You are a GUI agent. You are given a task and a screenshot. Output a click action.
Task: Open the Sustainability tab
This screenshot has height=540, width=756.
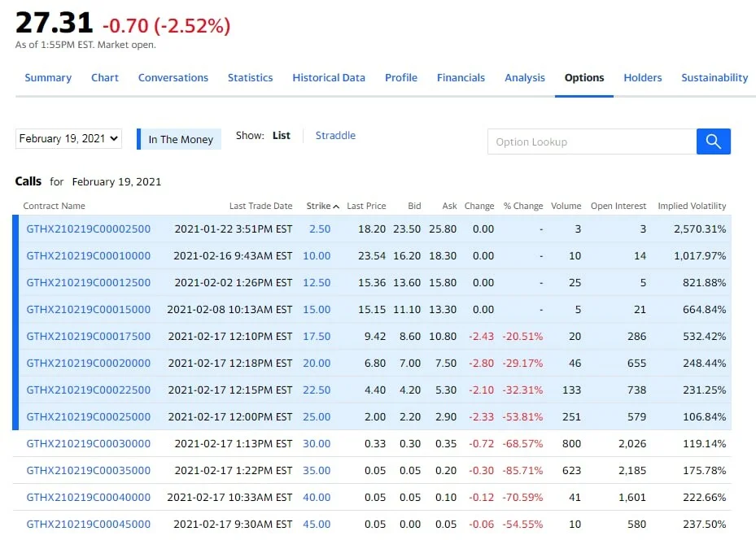pos(714,77)
